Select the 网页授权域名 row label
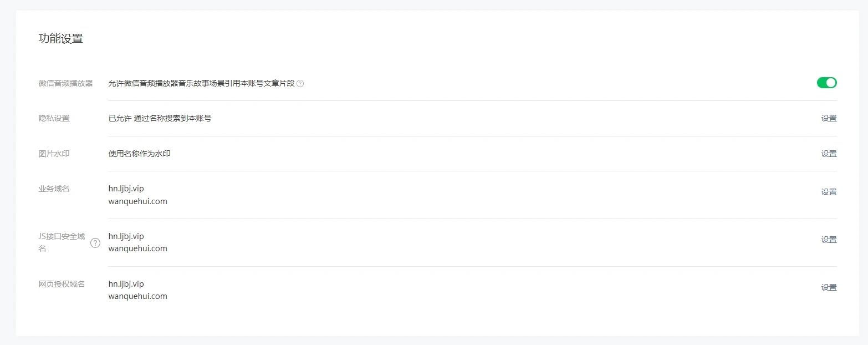Viewport: 868px width, 345px height. (x=62, y=284)
